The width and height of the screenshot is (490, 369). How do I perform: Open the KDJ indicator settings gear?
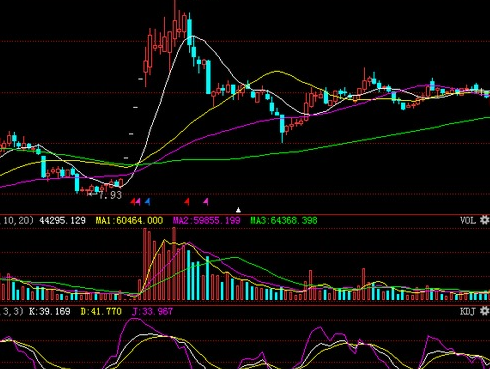[484, 311]
